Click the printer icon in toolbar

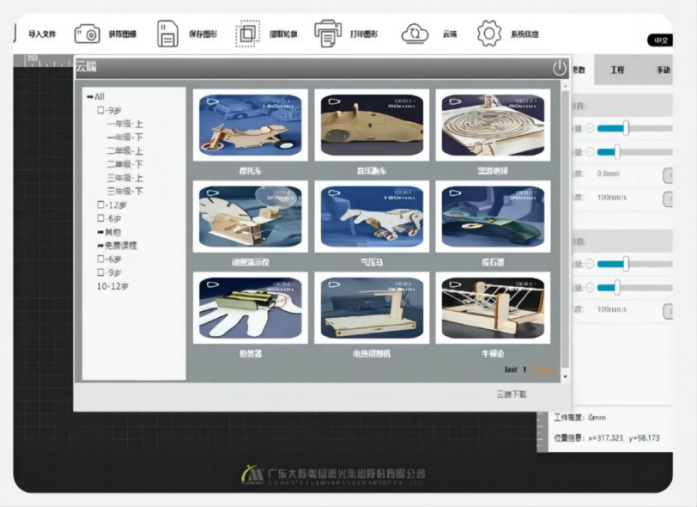[x=327, y=34]
